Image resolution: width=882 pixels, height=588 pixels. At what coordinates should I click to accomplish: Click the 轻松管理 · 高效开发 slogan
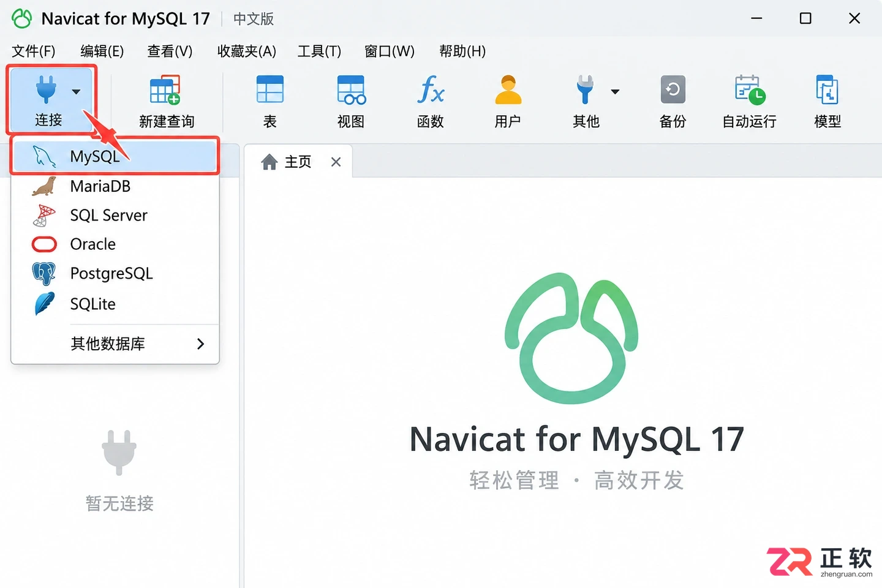(576, 480)
